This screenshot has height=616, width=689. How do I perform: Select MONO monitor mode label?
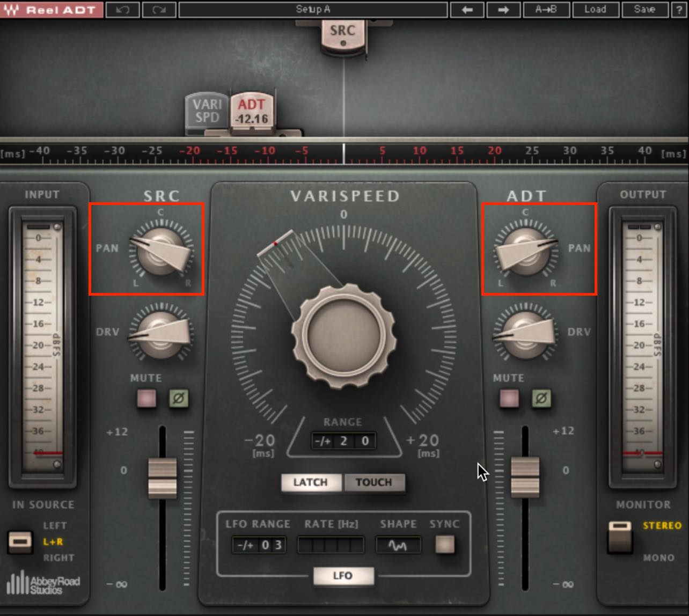tap(659, 558)
